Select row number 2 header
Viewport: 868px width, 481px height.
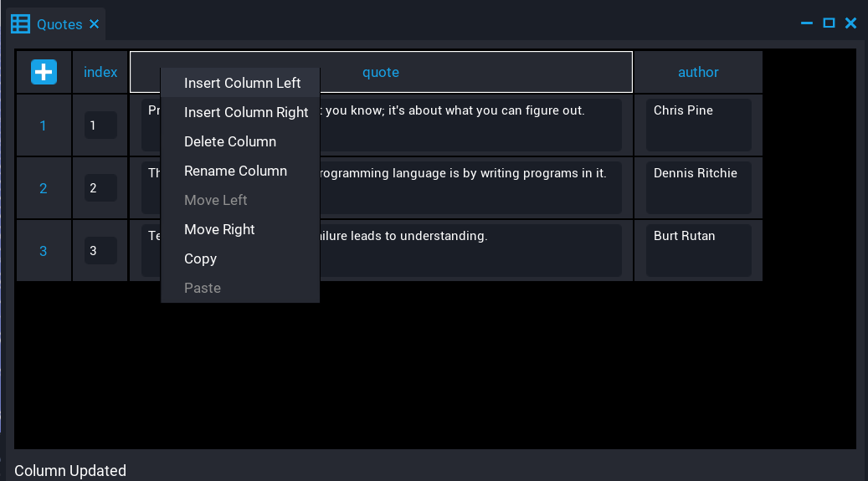click(x=44, y=188)
